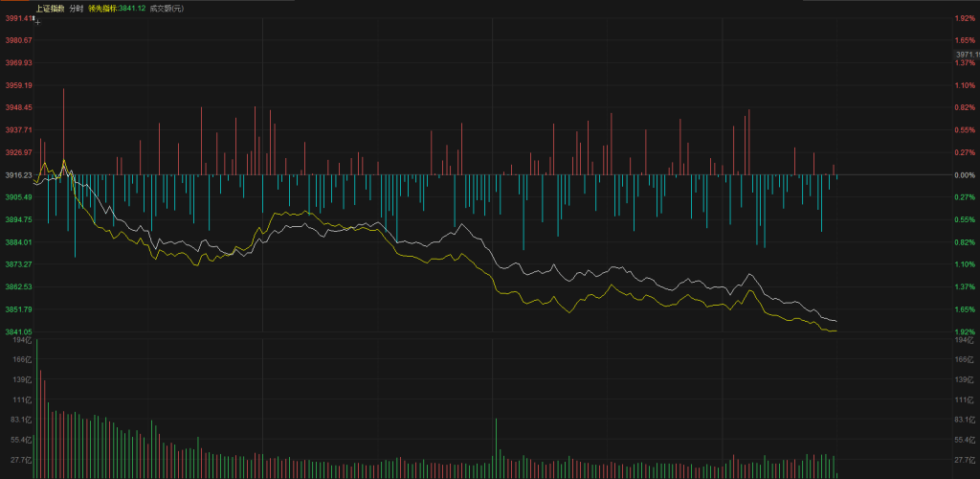The height and width of the screenshot is (479, 980).
Task: Click the mid-session green volume spike bar
Action: [497, 447]
